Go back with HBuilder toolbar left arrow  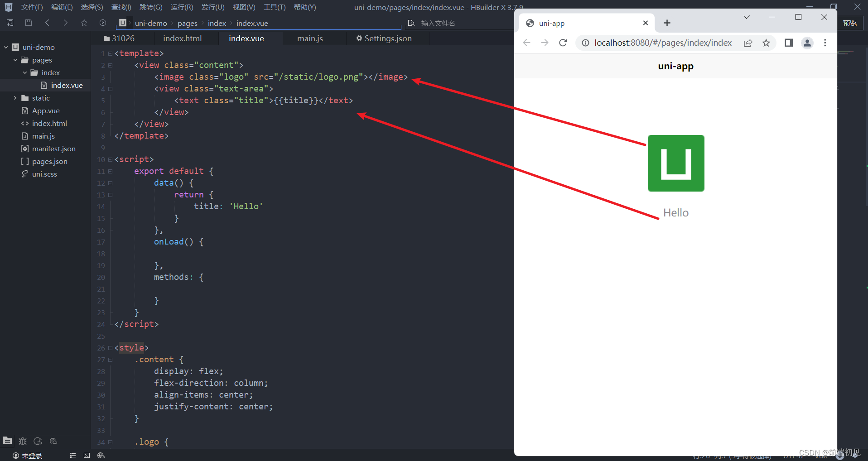[x=47, y=23]
